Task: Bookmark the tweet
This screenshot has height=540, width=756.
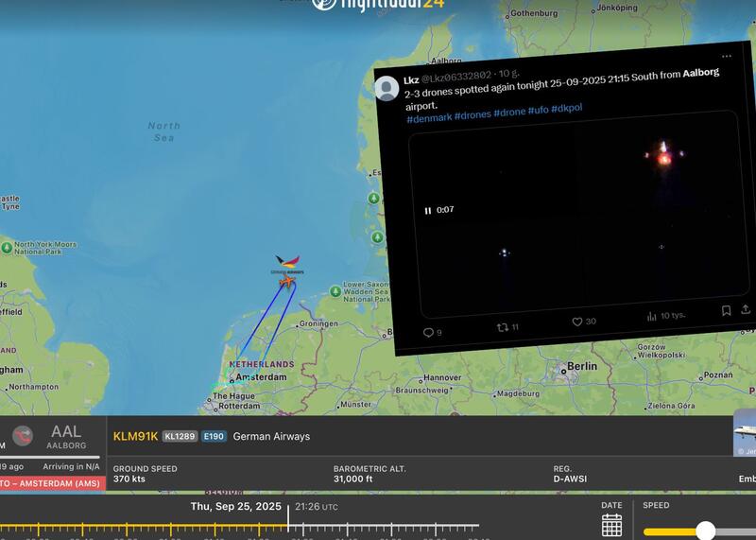Action: point(726,311)
